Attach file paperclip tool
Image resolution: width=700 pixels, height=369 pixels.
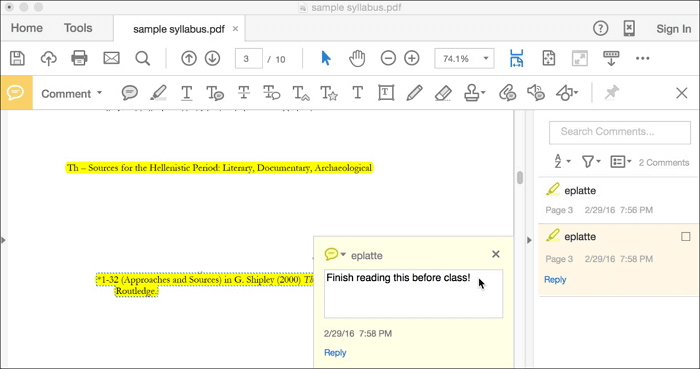pyautogui.click(x=507, y=93)
